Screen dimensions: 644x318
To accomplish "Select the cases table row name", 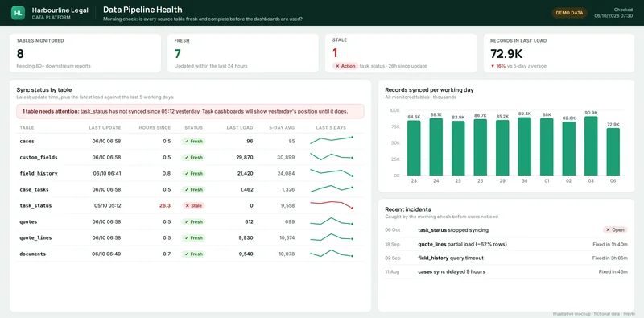I will (x=27, y=142).
